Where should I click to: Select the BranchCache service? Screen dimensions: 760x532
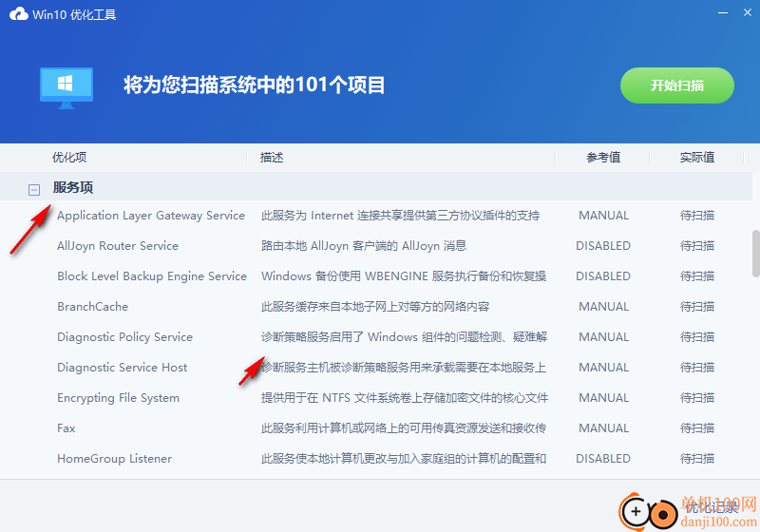pos(92,307)
